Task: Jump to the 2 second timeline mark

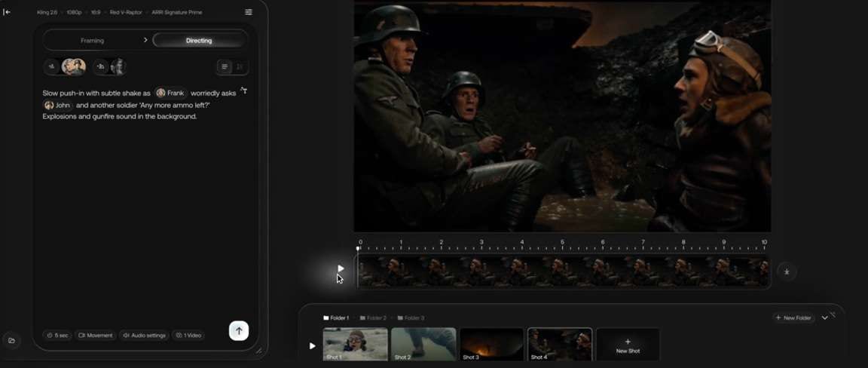Action: pos(442,243)
